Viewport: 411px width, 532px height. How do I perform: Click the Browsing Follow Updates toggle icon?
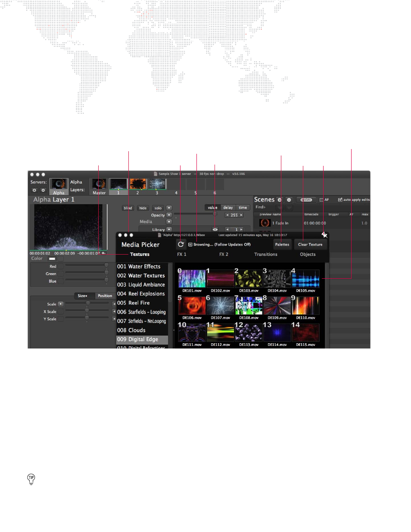pyautogui.click(x=190, y=245)
